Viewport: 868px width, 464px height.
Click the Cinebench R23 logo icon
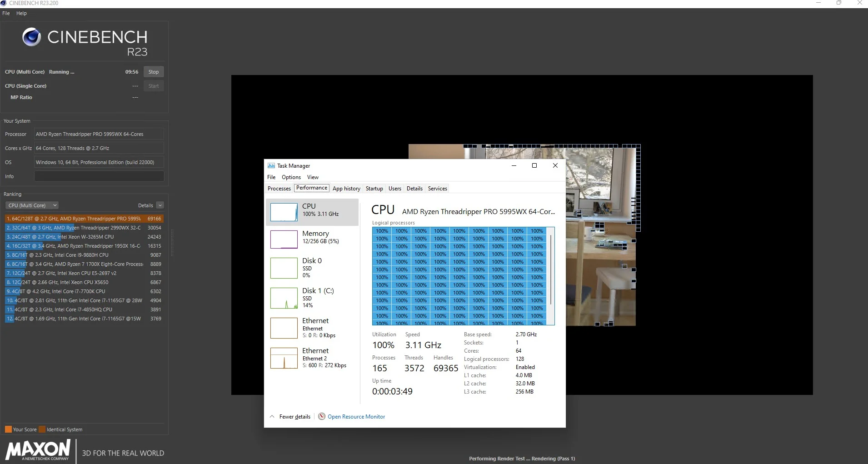(x=31, y=37)
